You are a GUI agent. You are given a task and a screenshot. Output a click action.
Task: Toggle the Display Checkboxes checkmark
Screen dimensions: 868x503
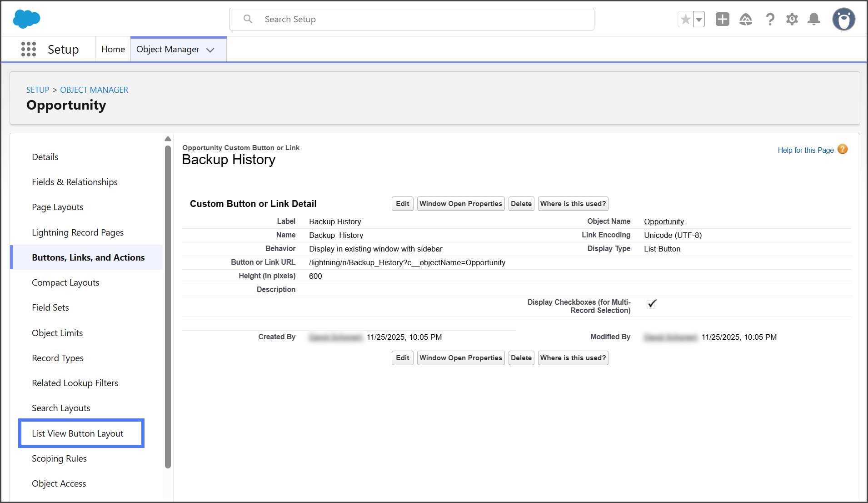tap(652, 303)
